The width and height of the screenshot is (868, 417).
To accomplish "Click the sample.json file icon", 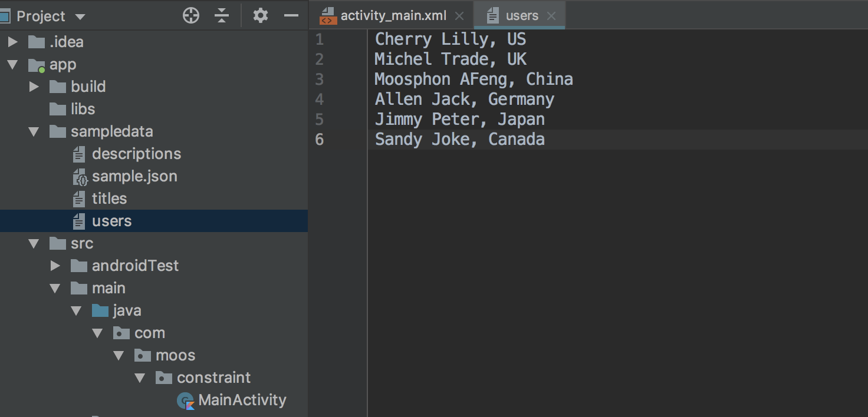I will (80, 177).
